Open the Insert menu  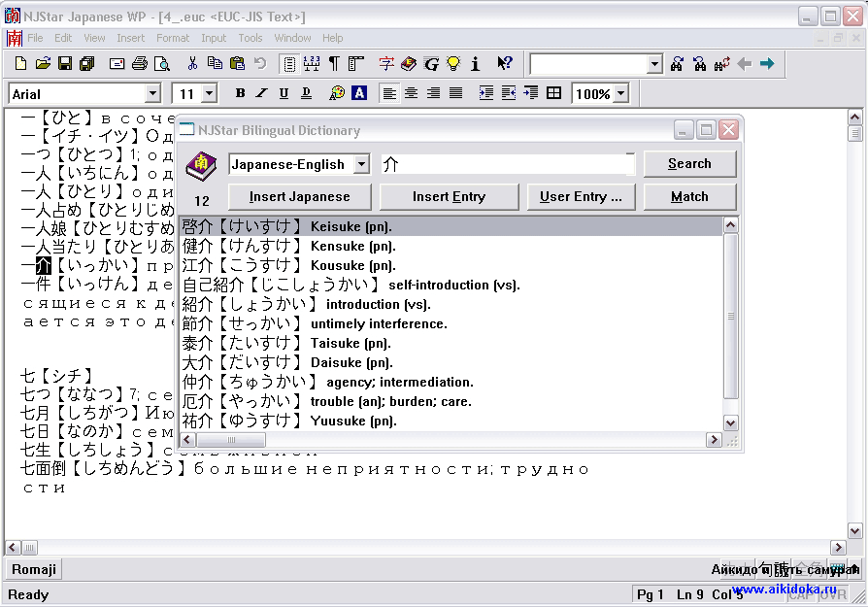[131, 38]
